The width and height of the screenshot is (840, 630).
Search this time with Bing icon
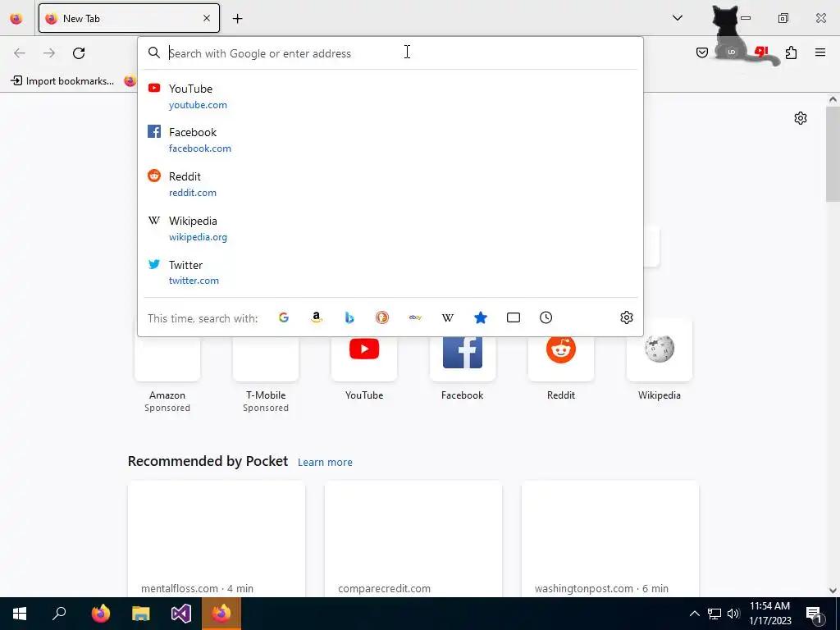[x=349, y=317]
